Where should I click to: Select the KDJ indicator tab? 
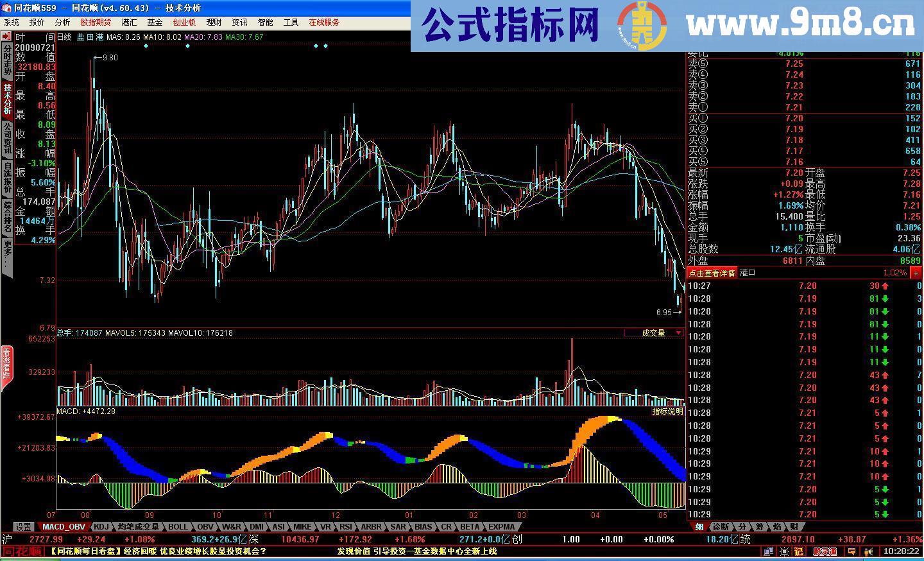click(x=101, y=527)
